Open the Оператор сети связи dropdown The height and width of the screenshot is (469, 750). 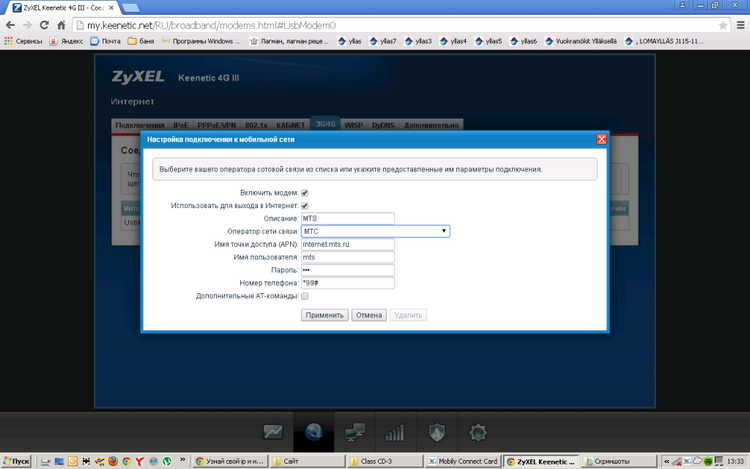(x=375, y=231)
